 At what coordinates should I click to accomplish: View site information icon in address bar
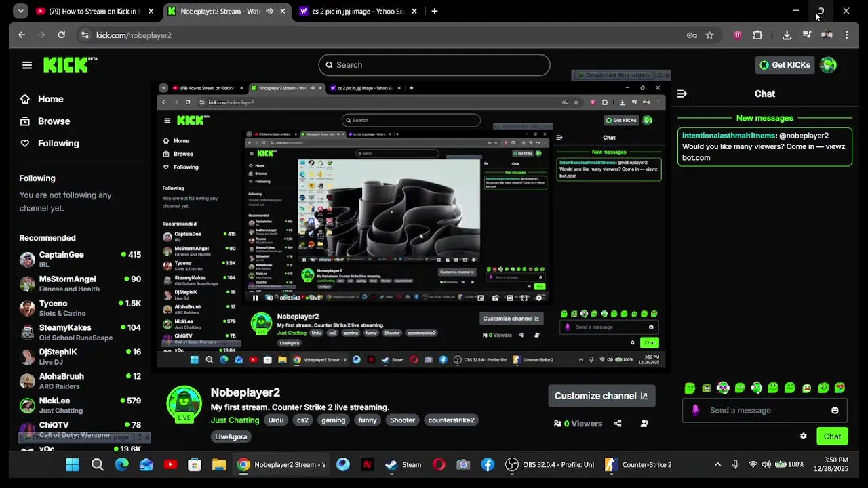coord(85,35)
